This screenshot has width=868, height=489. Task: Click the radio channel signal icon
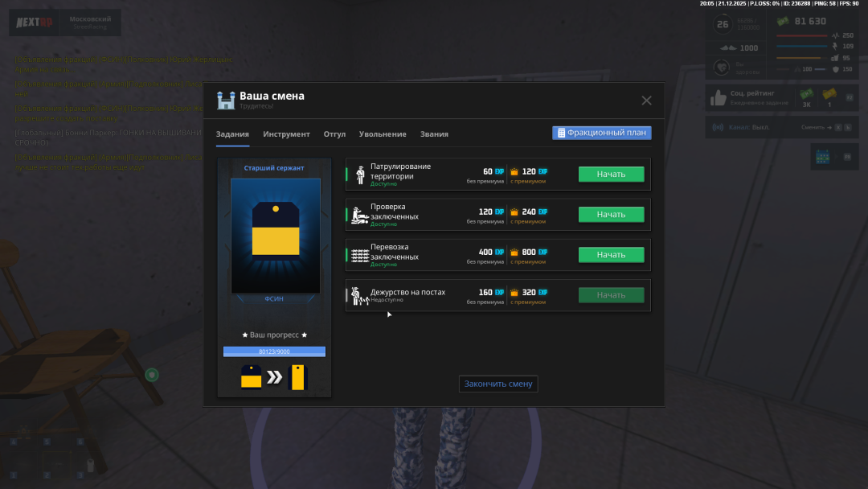[718, 127]
